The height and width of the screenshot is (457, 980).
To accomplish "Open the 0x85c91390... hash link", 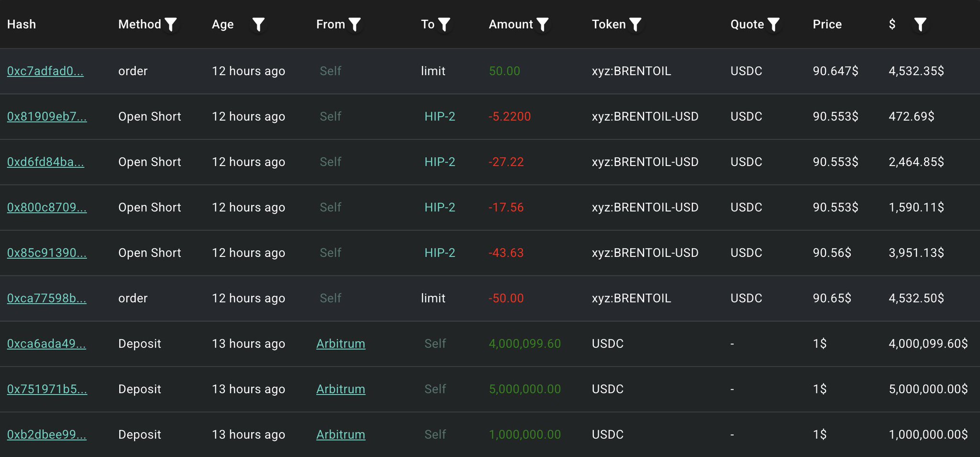I will pyautogui.click(x=47, y=253).
